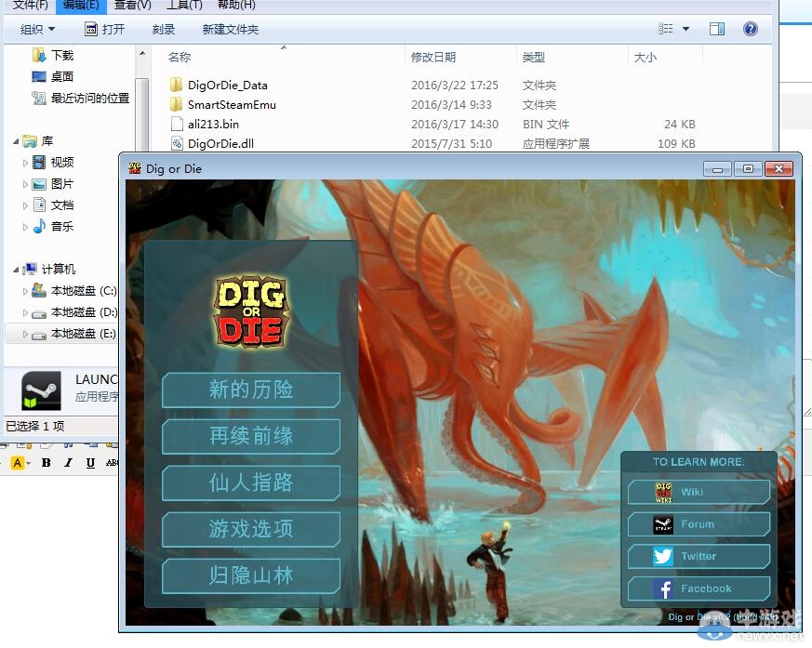Toggle underline formatting in the editor toolbar
Image resolution: width=812 pixels, height=648 pixels.
tap(90, 463)
